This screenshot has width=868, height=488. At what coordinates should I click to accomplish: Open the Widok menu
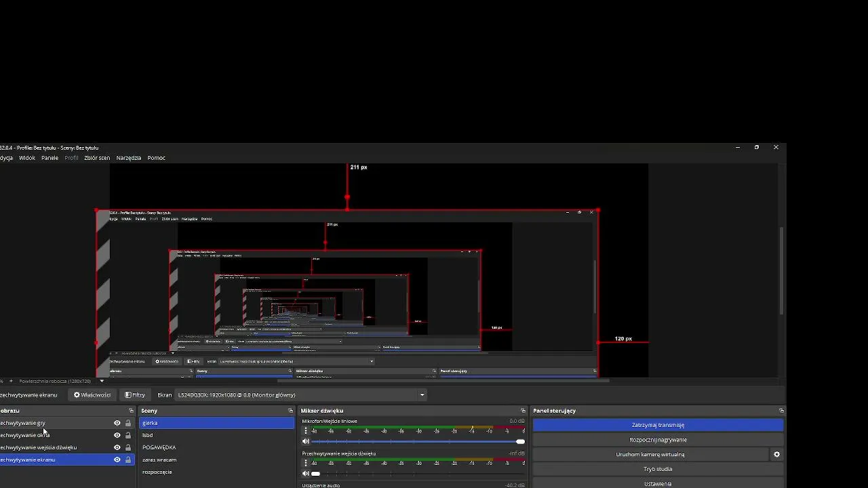pyautogui.click(x=27, y=158)
